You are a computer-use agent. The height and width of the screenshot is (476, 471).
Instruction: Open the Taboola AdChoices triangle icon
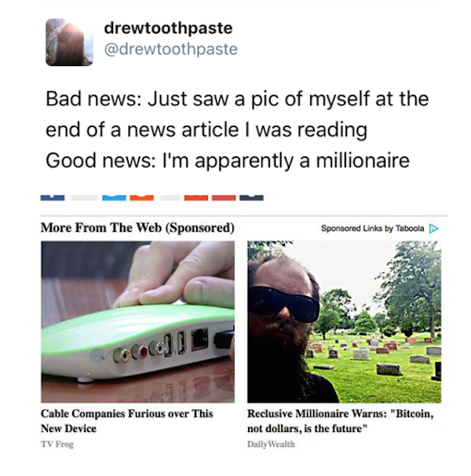[x=433, y=229]
